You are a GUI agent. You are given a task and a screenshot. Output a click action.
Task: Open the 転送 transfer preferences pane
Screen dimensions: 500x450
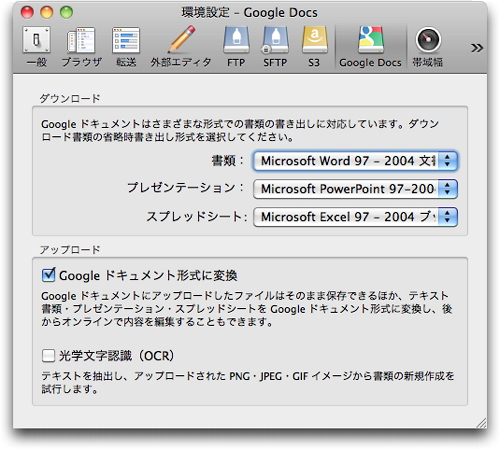tap(126, 47)
